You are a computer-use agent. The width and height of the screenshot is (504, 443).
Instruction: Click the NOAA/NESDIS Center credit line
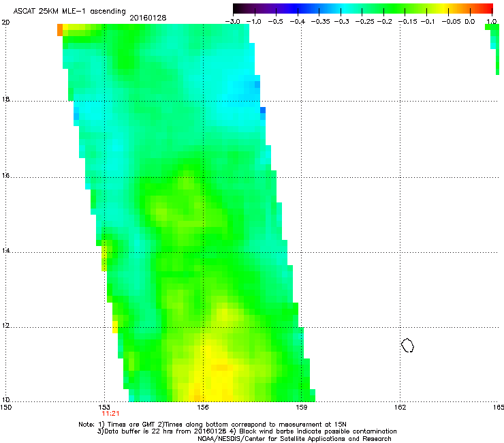[294, 439]
